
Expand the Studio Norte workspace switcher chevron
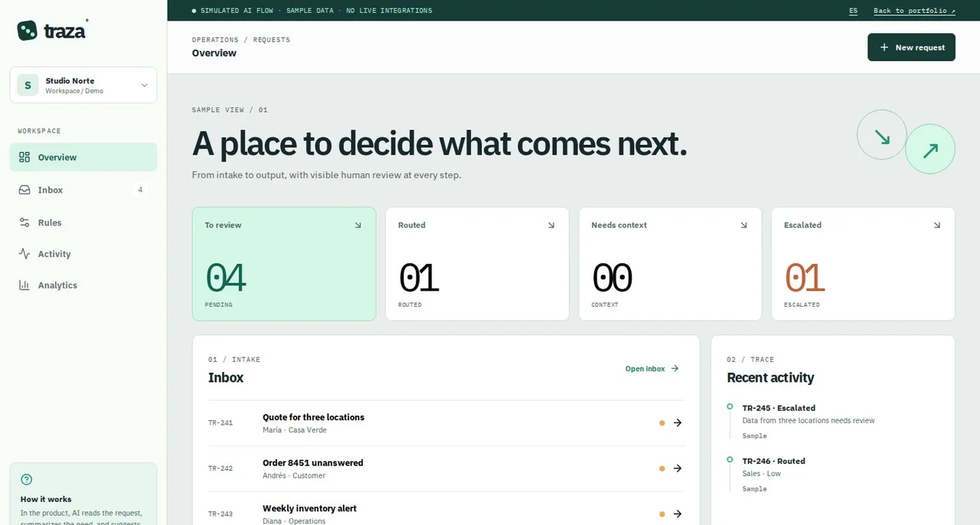coord(145,85)
